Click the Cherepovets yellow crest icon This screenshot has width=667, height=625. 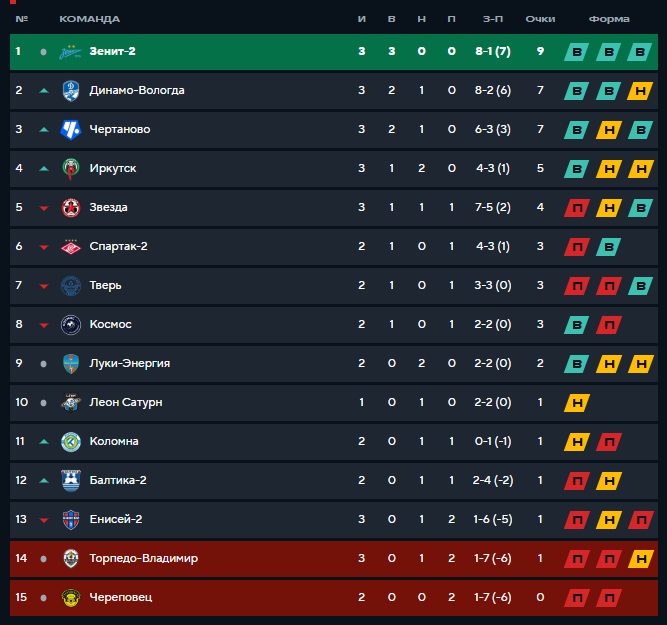pyautogui.click(x=71, y=597)
